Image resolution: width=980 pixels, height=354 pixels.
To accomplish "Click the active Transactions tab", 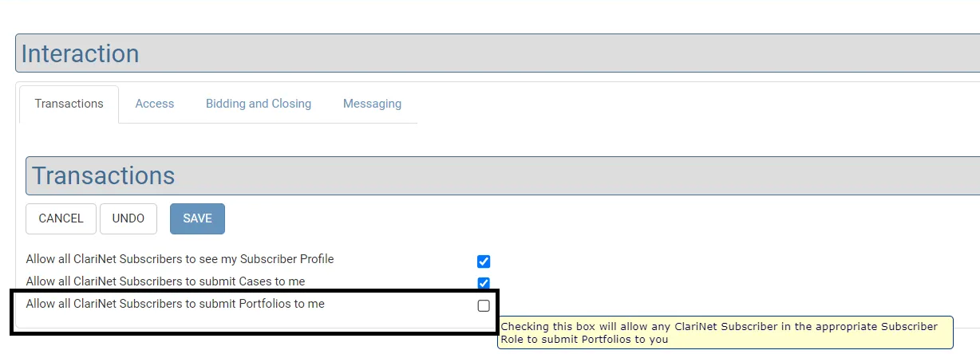I will tap(69, 104).
